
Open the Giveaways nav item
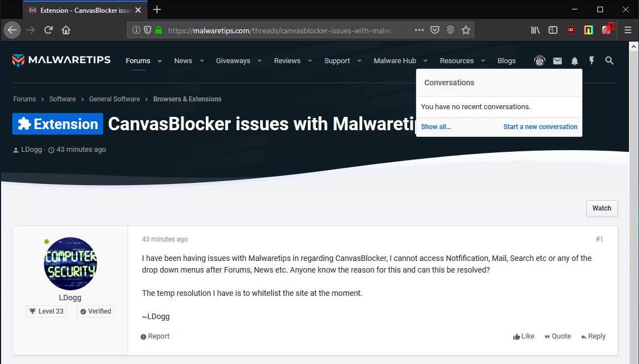(233, 61)
